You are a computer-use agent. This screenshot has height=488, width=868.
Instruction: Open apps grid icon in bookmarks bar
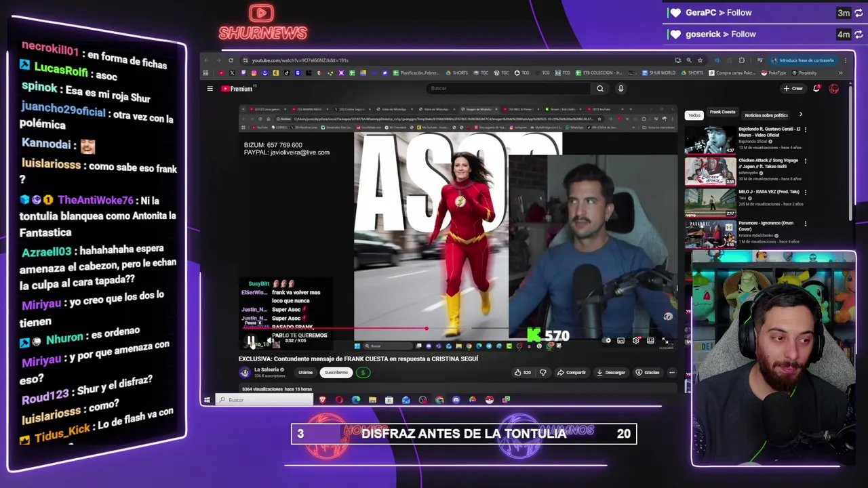206,73
